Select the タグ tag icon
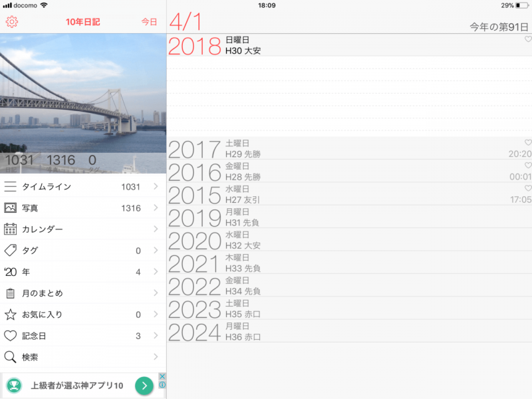Viewport: 532px width, 399px height. (x=9, y=251)
